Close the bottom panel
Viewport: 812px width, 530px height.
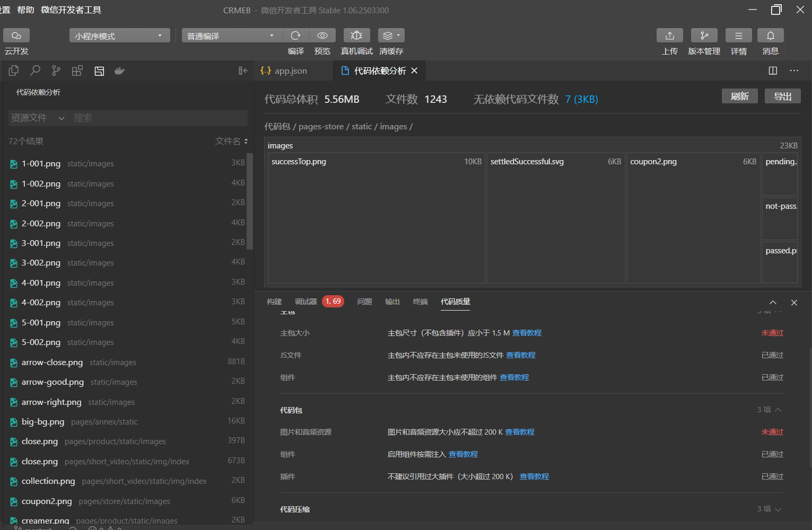click(794, 303)
